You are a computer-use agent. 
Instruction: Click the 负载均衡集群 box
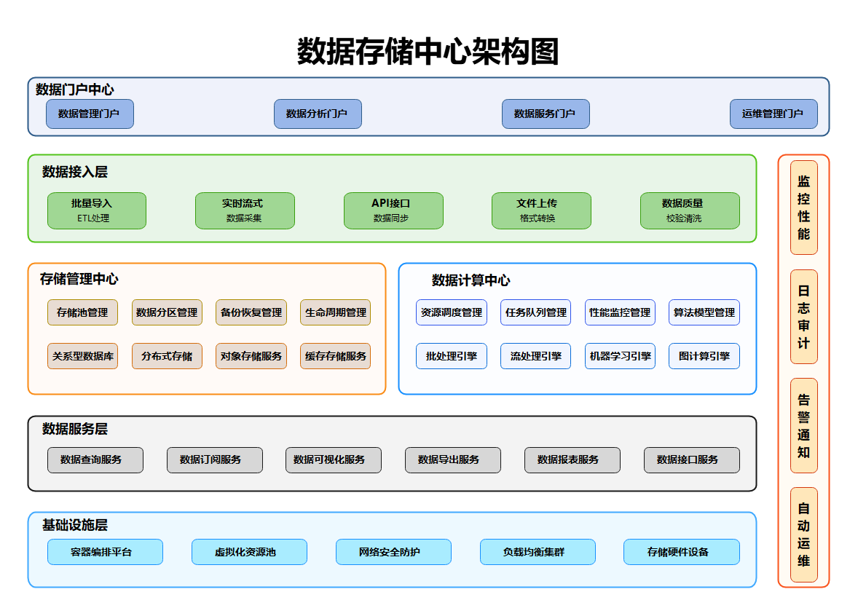pos(538,552)
